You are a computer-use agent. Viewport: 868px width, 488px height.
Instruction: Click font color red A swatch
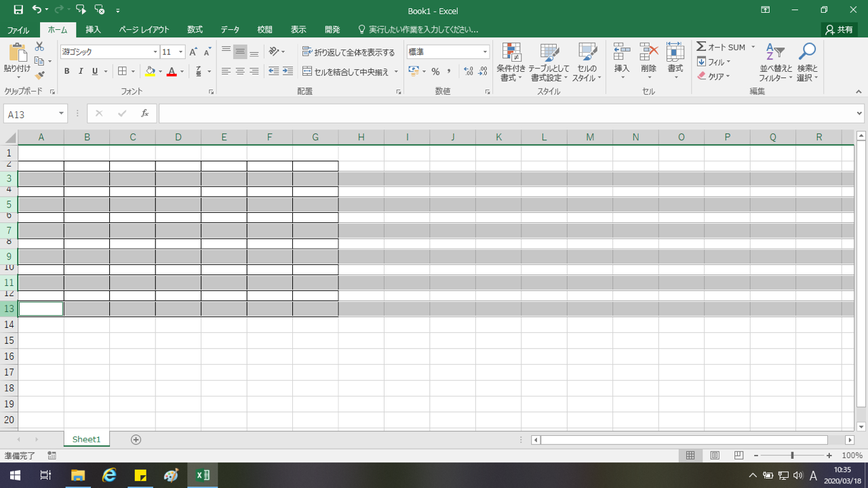pyautogui.click(x=172, y=71)
